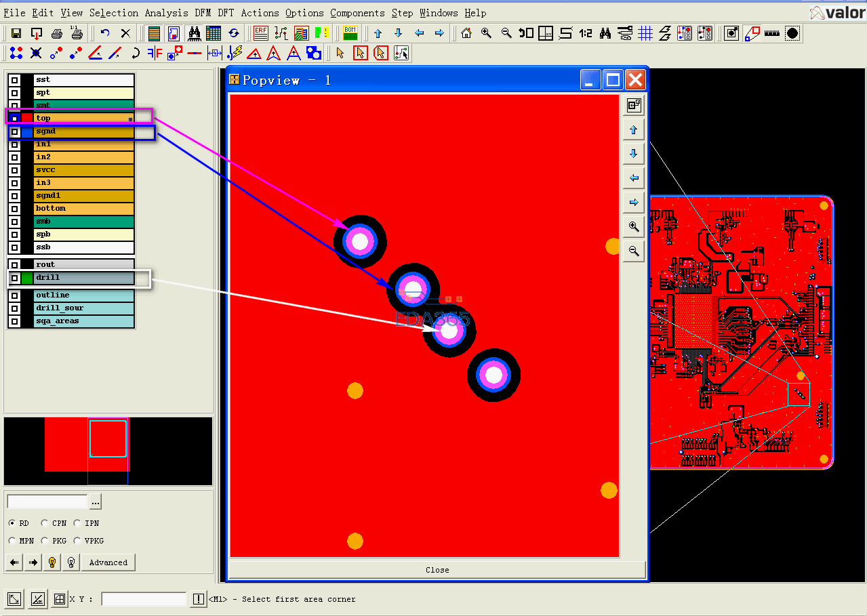Click the ERF icon in the toolbar
The width and height of the screenshot is (867, 616).
(x=261, y=33)
